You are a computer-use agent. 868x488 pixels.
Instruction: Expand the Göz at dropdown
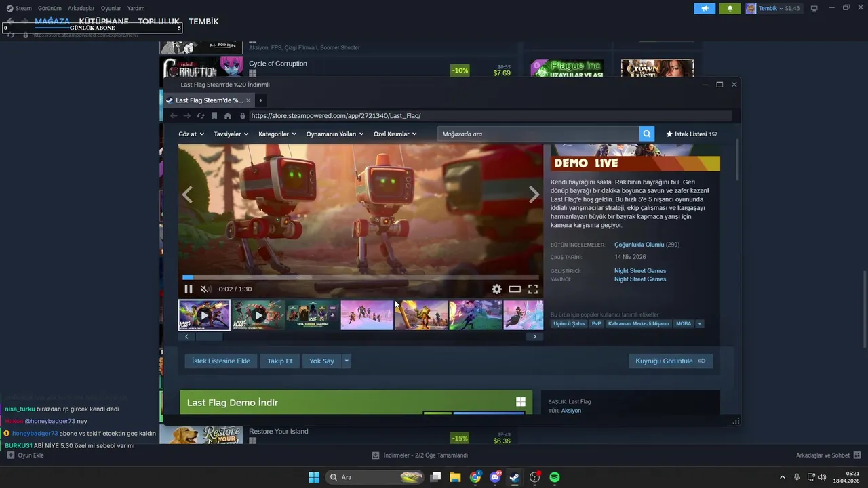point(191,134)
